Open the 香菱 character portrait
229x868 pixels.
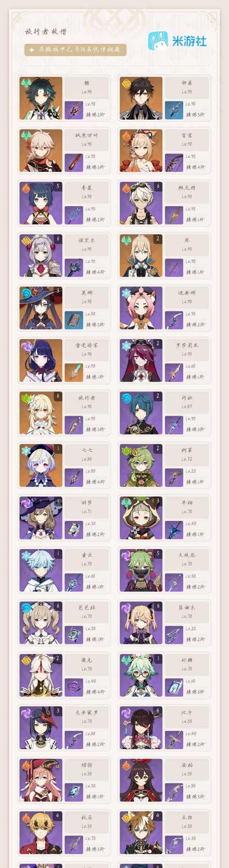click(41, 203)
